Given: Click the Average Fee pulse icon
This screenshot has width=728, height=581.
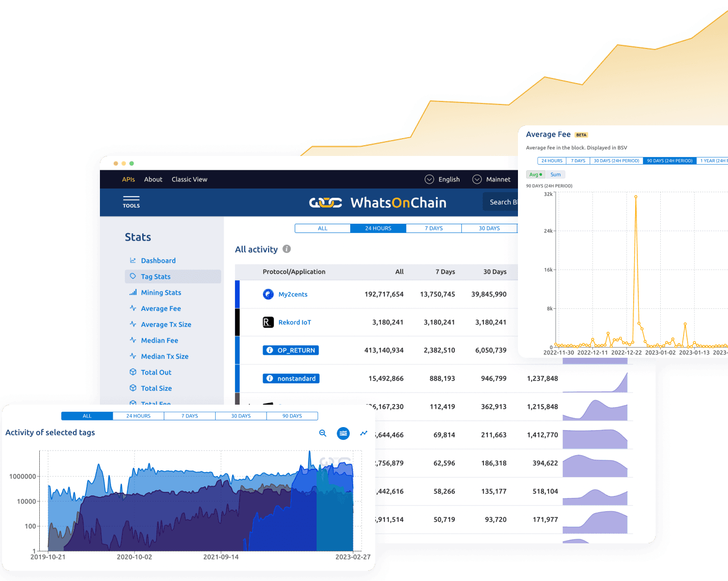Looking at the screenshot, I should [x=133, y=308].
